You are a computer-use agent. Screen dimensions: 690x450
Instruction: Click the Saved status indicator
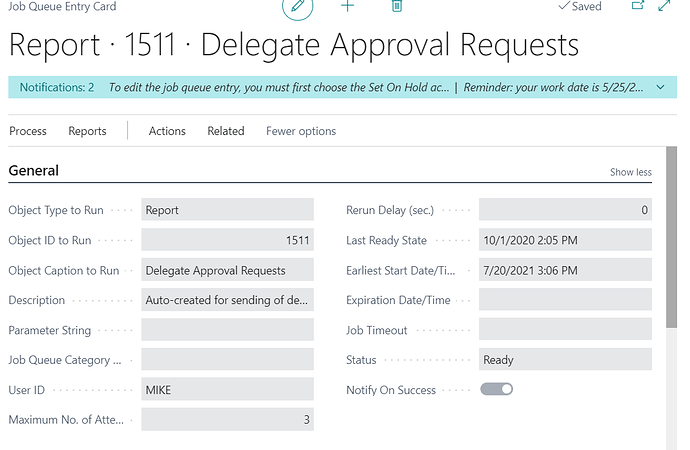pyautogui.click(x=579, y=6)
